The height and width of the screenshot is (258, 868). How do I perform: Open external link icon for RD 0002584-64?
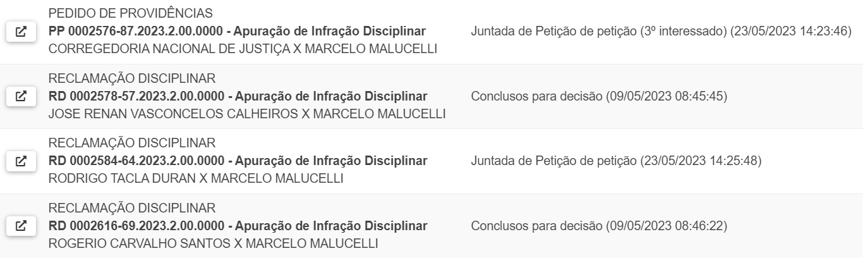[21, 161]
